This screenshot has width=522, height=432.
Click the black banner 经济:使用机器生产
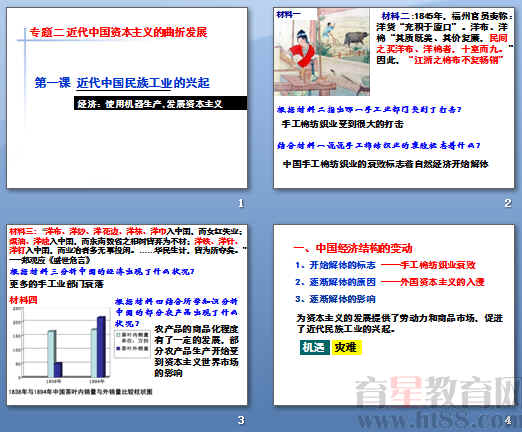tap(161, 103)
